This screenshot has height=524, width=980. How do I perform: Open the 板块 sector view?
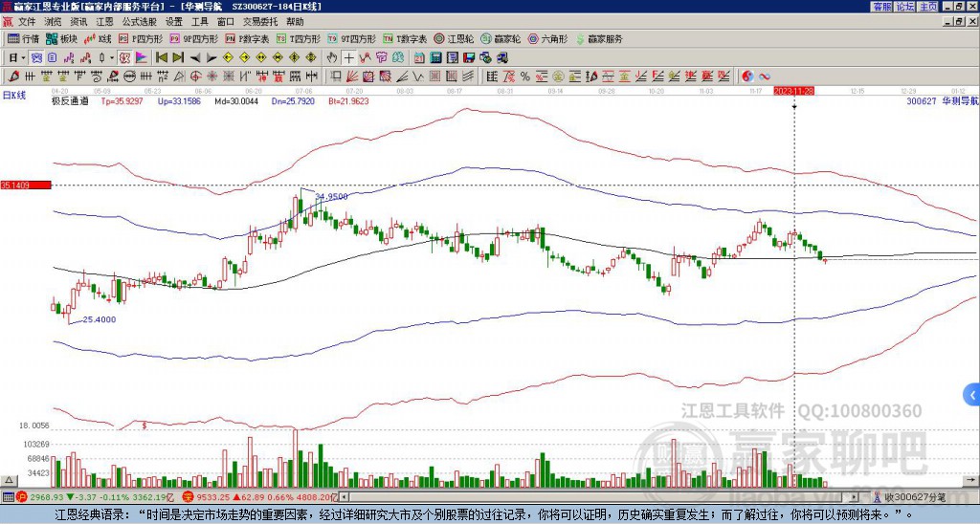tap(61, 38)
